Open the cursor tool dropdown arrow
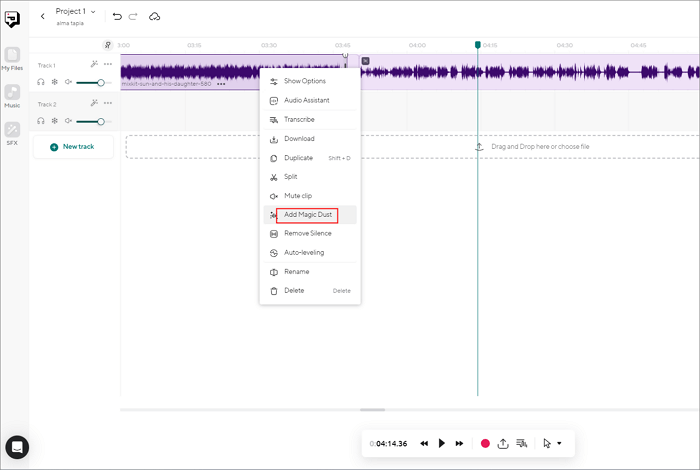Screen dimensions: 700x470 pos(559,443)
